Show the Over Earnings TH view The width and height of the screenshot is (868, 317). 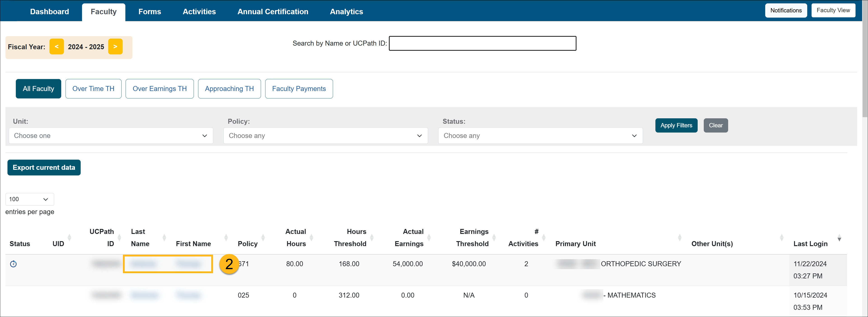(159, 89)
